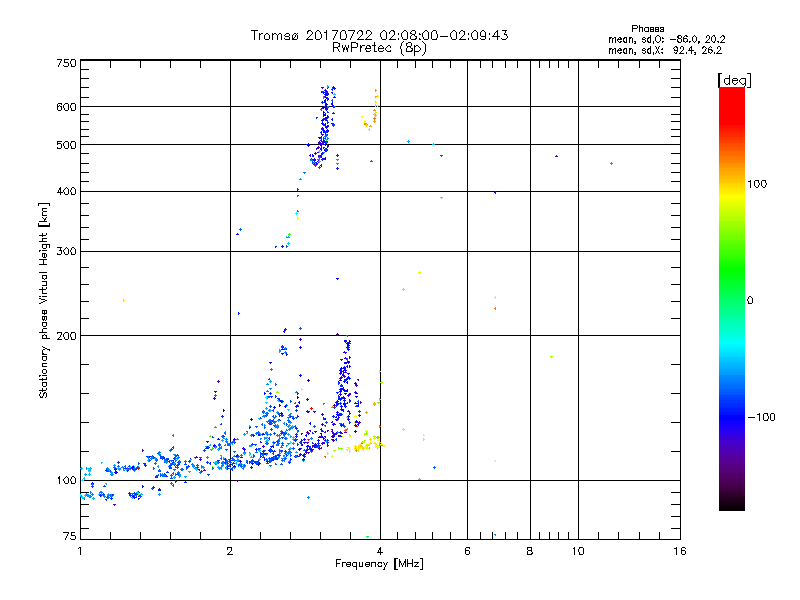The width and height of the screenshot is (800, 600).
Task: Click the 'RwPretec (8p)' subtitle
Action: 379,48
